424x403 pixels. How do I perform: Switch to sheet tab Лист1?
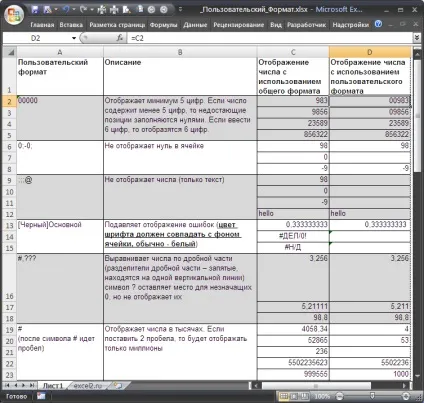point(53,386)
